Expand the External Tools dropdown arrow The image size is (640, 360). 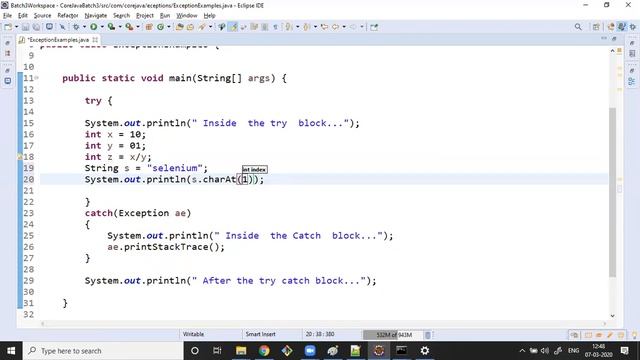pyautogui.click(x=138, y=27)
